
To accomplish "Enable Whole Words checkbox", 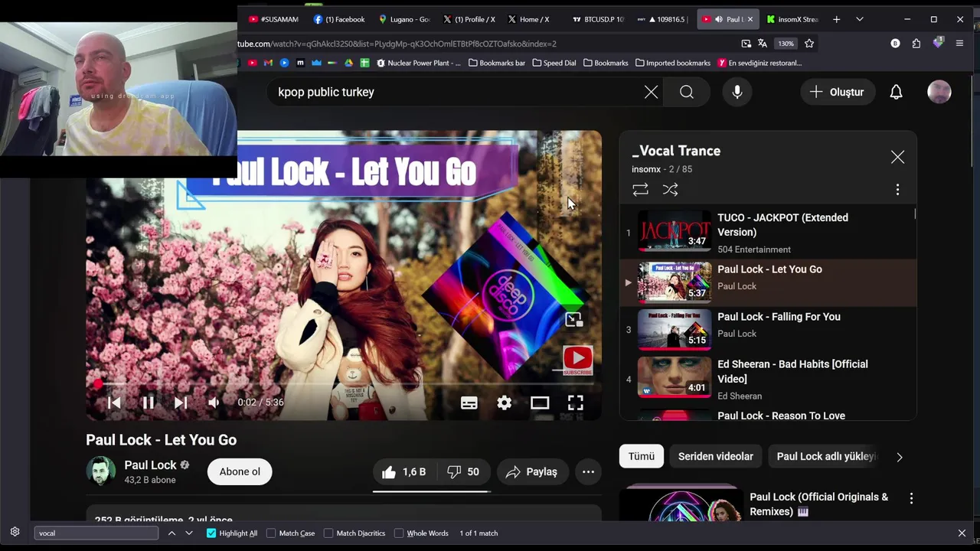I will point(399,533).
